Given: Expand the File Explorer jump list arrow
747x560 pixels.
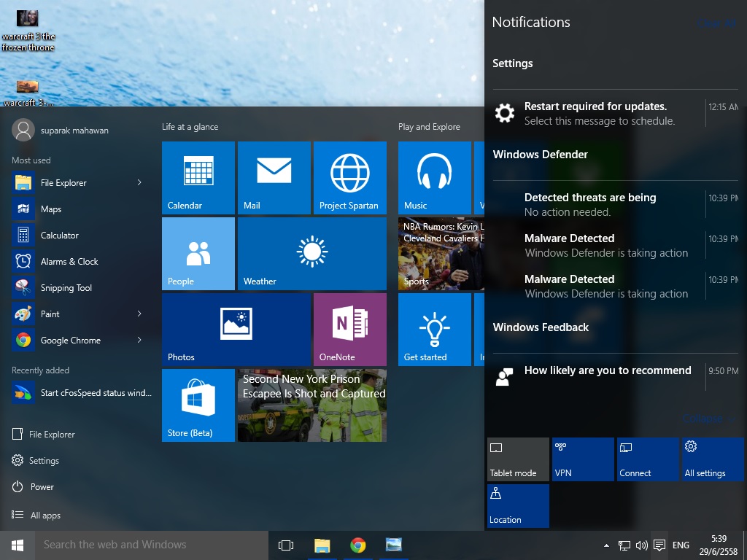Looking at the screenshot, I should tap(139, 183).
